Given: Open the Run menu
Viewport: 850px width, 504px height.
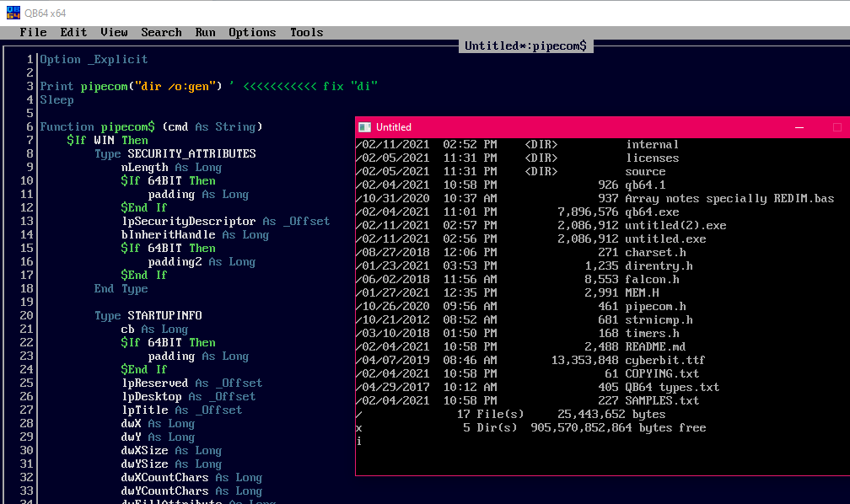Looking at the screenshot, I should [205, 32].
